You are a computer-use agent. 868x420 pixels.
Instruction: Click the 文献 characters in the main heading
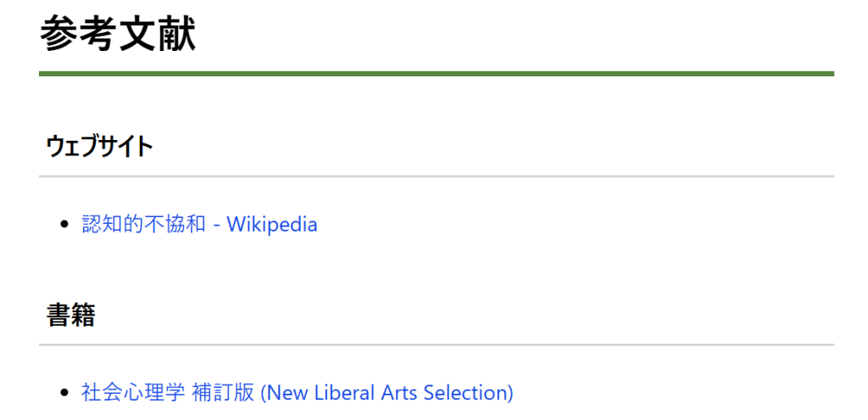(158, 36)
